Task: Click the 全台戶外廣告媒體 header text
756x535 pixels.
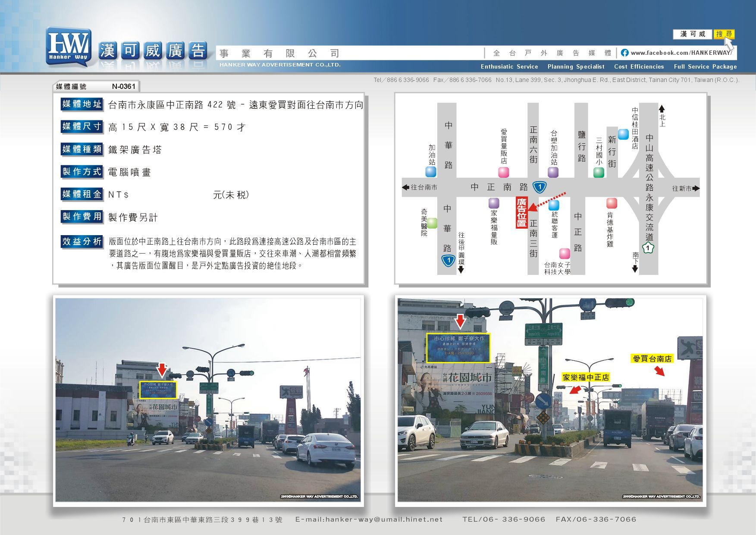Action: pyautogui.click(x=552, y=53)
